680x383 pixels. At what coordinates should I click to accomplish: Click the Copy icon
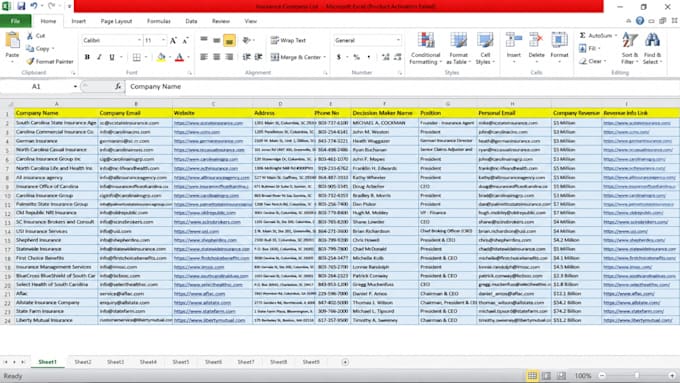[30, 49]
